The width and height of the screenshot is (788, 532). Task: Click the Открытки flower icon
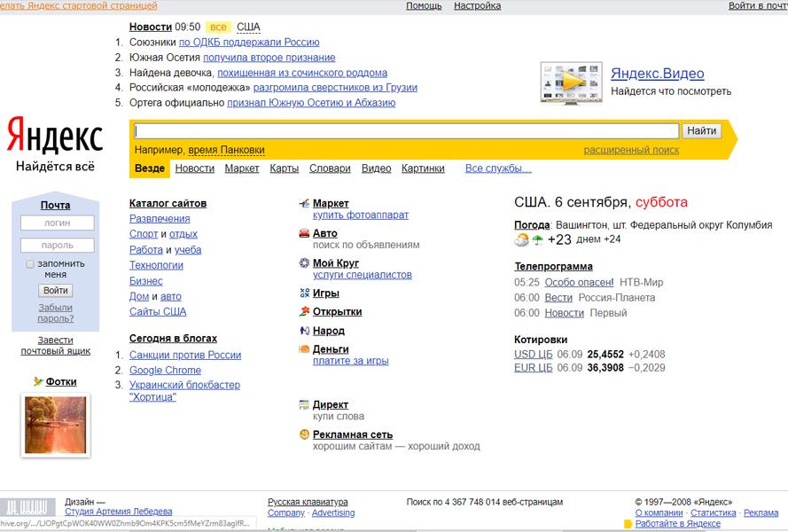coord(304,312)
